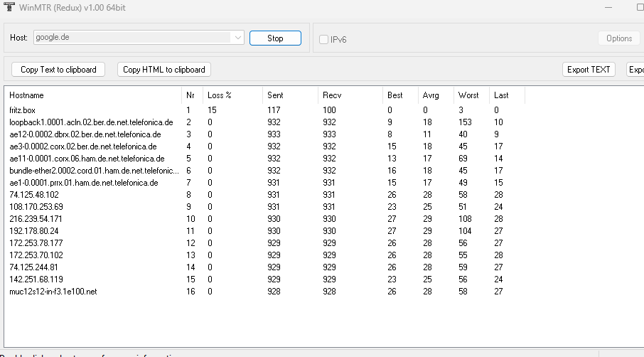Click the Sent column header
The width and height of the screenshot is (644, 357).
(290, 95)
